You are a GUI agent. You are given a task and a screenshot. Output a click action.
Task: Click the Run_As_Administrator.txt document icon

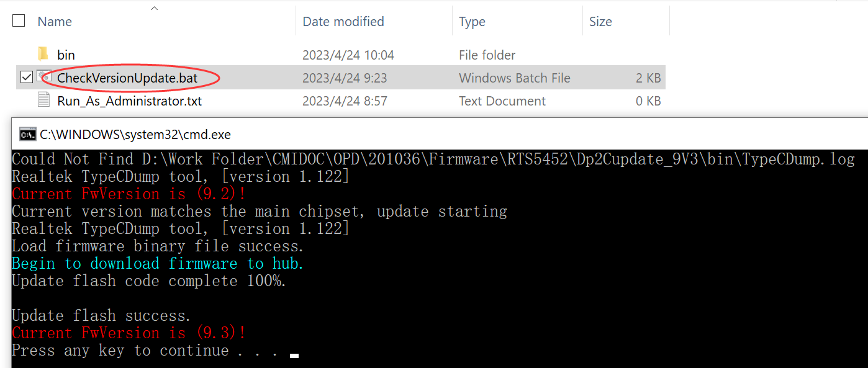coord(43,100)
